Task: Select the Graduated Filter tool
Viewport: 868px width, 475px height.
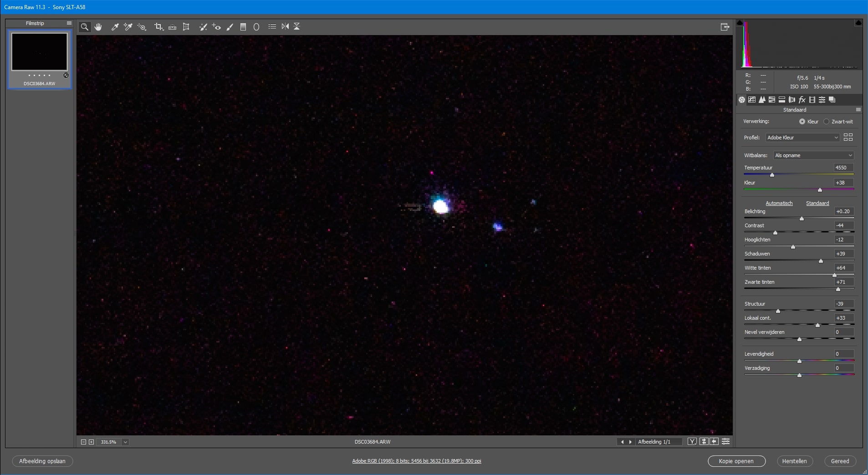Action: (243, 27)
